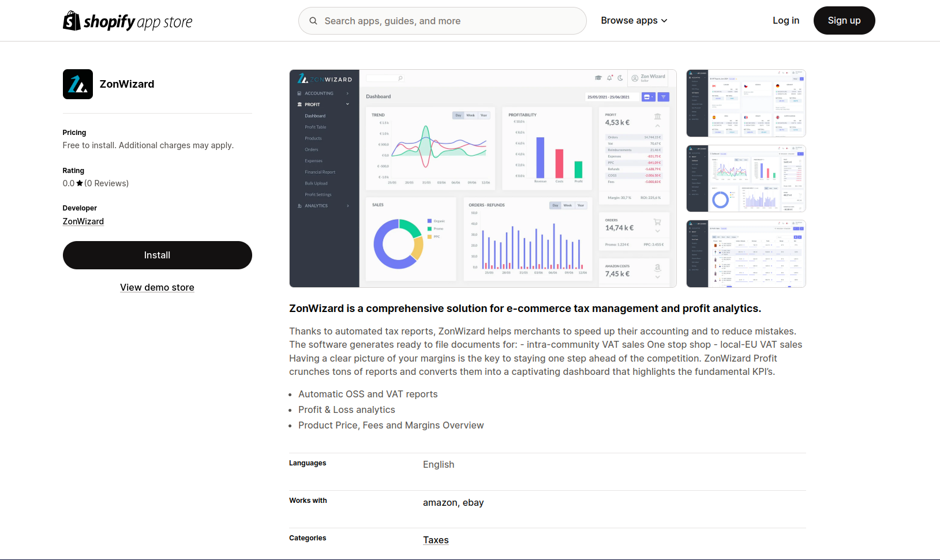Open the Log in page
This screenshot has height=560, width=940.
coord(785,21)
